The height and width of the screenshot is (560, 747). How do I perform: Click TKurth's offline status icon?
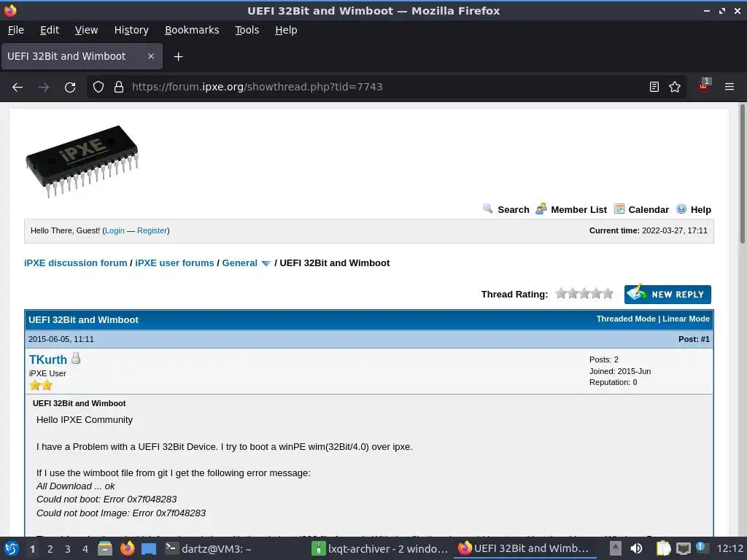[76, 358]
